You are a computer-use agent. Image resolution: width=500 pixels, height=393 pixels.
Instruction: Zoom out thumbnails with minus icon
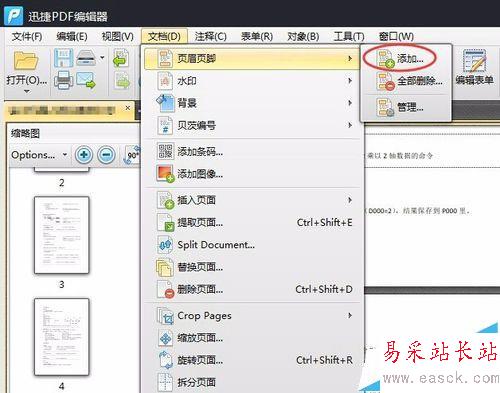point(106,155)
